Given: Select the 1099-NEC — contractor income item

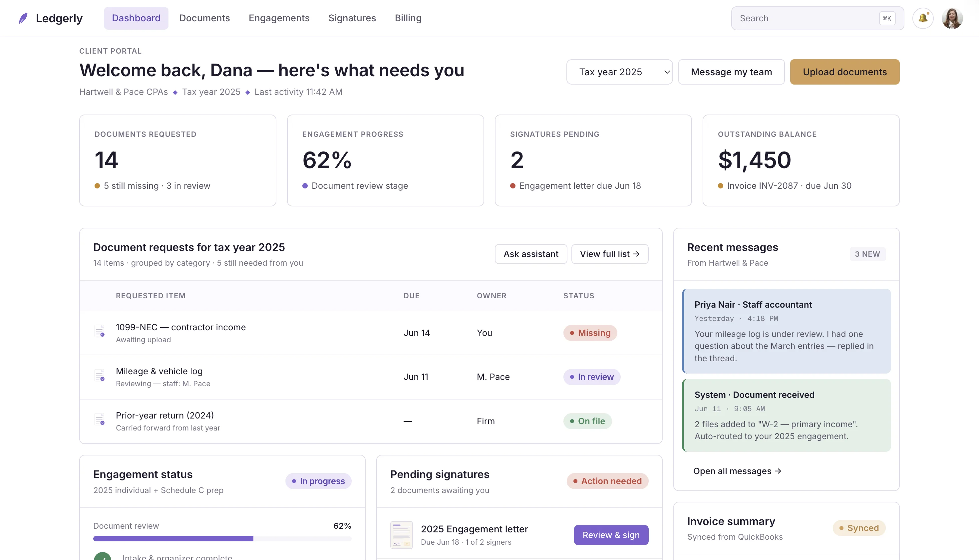Looking at the screenshot, I should coord(181,327).
